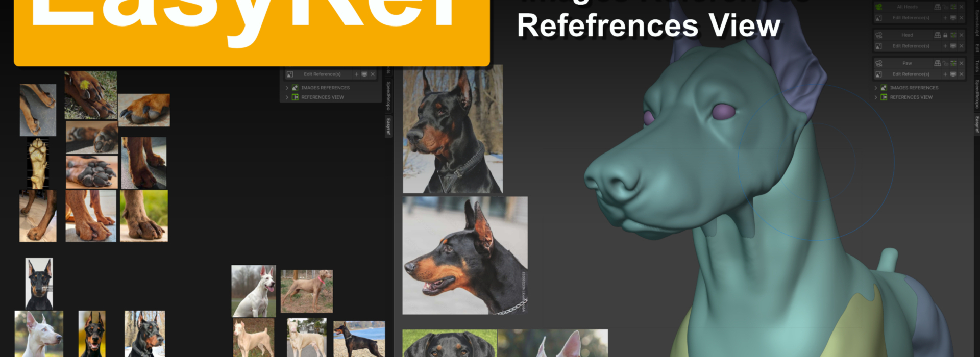Click the green REFERENCES VIEW icon in the reference-board panel

[x=295, y=97]
